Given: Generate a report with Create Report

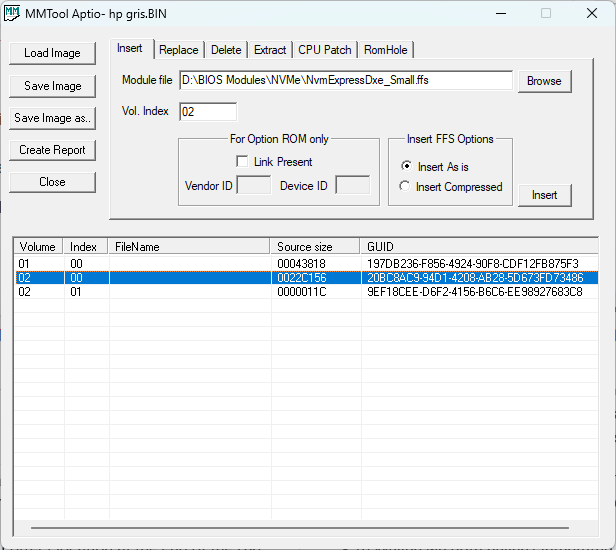Looking at the screenshot, I should (52, 150).
